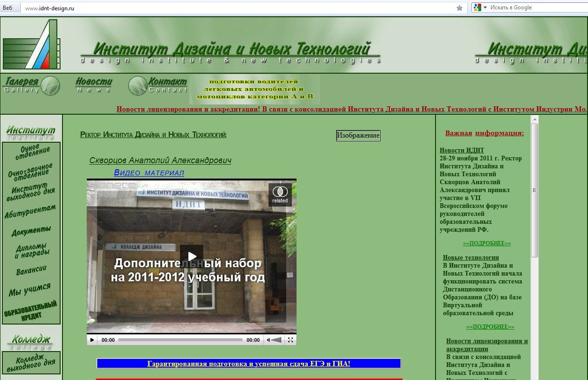Play the video with center play button

192,256
